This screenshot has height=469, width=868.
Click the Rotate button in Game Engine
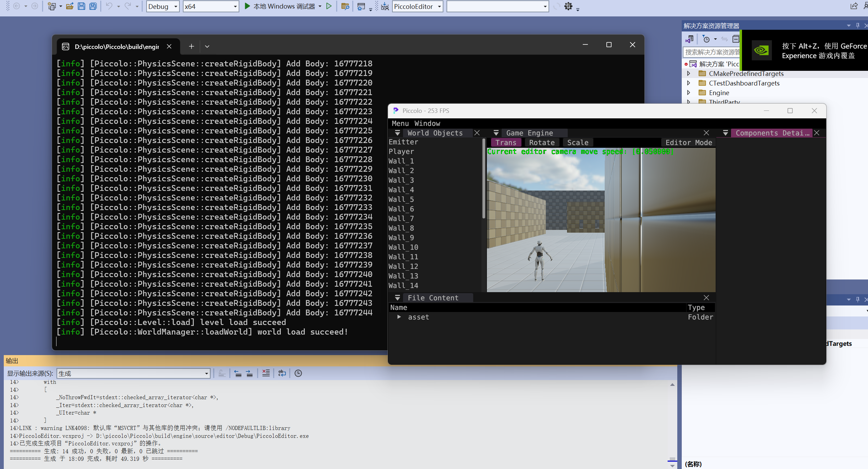pyautogui.click(x=542, y=143)
